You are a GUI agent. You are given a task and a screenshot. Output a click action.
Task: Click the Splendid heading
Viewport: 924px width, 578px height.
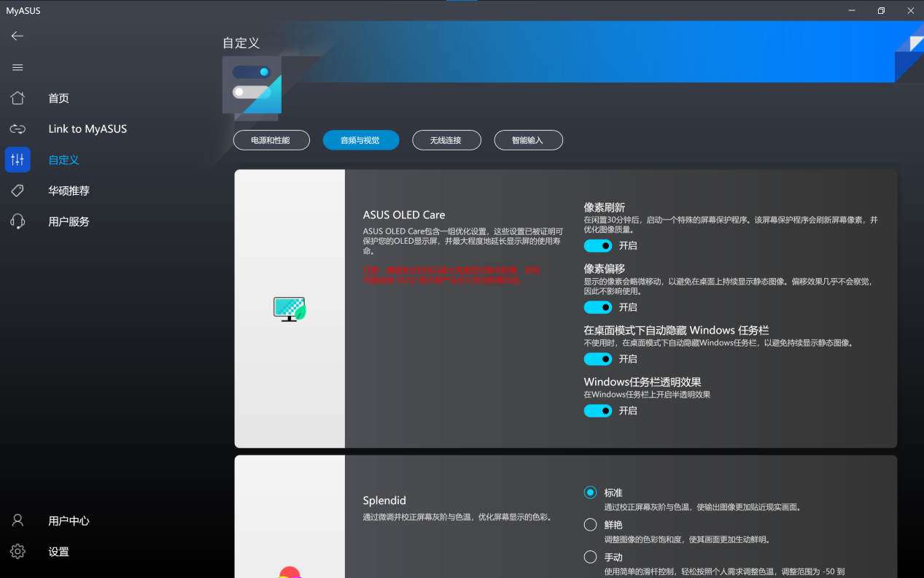click(x=384, y=501)
